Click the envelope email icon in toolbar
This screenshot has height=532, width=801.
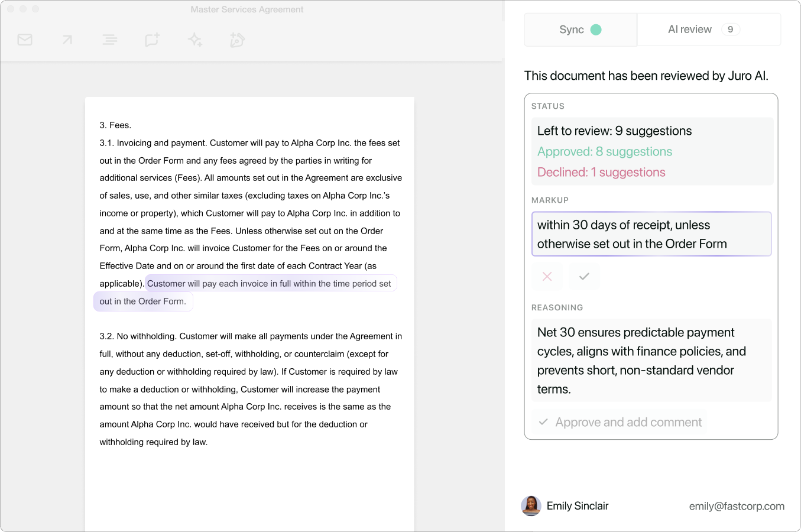click(25, 40)
